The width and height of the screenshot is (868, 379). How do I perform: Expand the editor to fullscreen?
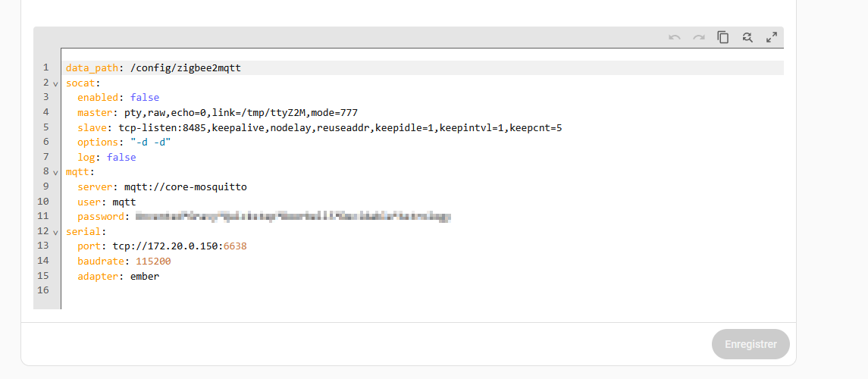(772, 37)
